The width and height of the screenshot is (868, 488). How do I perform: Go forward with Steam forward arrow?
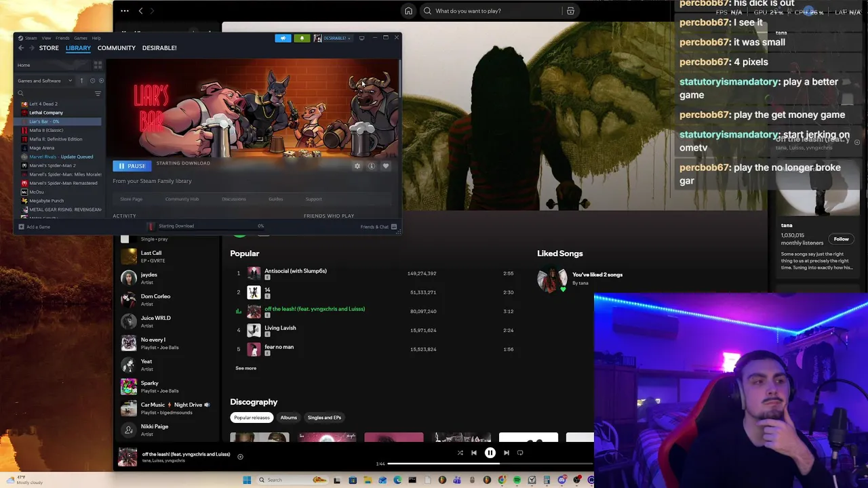[x=31, y=48]
